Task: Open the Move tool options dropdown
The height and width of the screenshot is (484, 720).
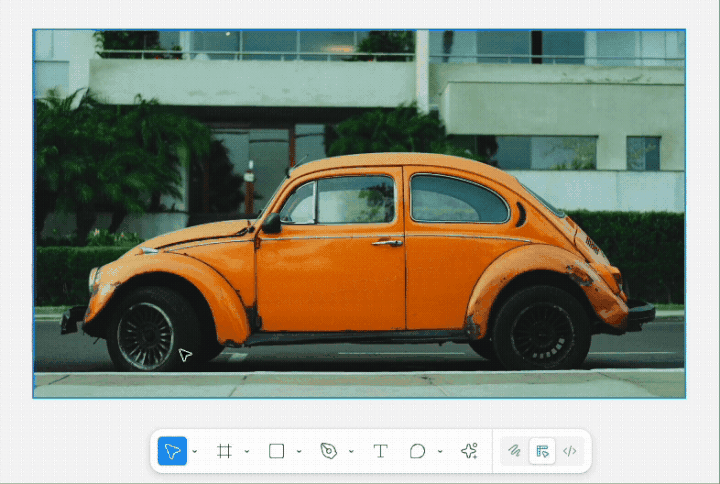Action: point(195,451)
